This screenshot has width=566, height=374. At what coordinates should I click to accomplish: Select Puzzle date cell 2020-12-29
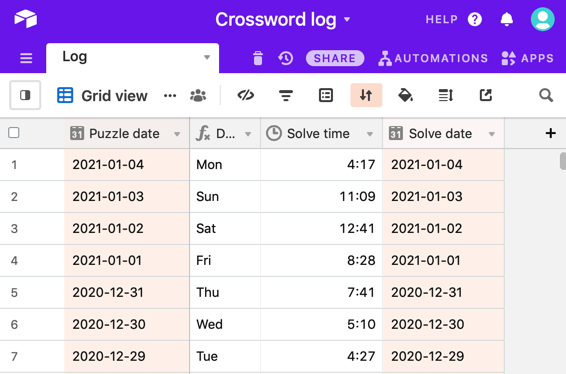click(126, 356)
